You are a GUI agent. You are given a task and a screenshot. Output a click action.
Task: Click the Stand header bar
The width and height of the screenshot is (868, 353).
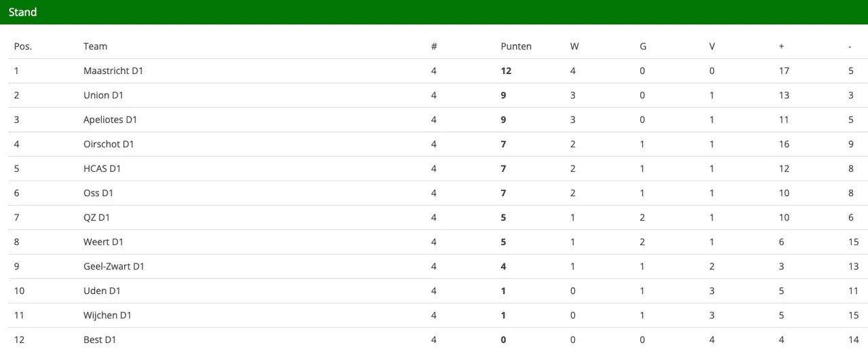coord(434,12)
